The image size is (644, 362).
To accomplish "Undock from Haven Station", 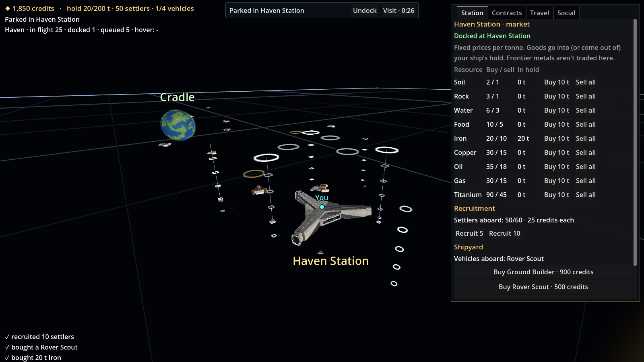I will click(365, 10).
